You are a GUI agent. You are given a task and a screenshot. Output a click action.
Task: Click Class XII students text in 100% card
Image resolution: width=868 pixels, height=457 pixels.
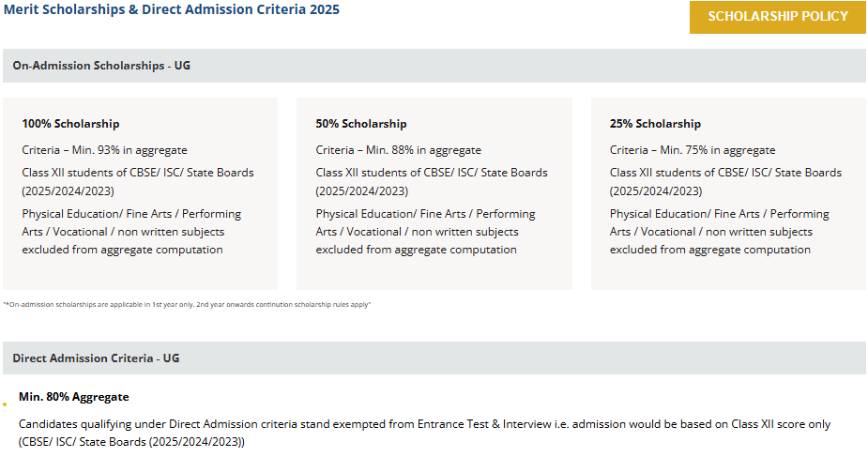click(x=138, y=181)
